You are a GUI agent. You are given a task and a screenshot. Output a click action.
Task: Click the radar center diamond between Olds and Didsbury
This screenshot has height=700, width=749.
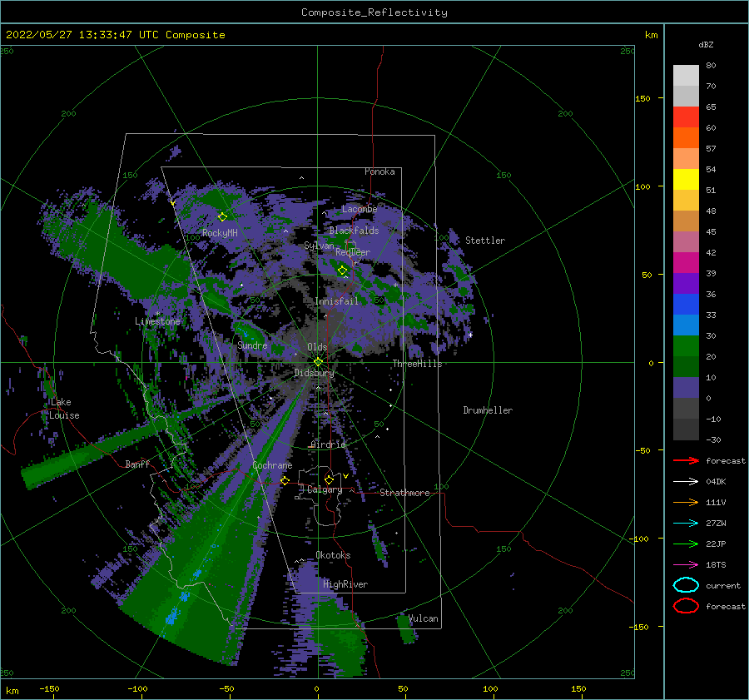click(x=318, y=362)
